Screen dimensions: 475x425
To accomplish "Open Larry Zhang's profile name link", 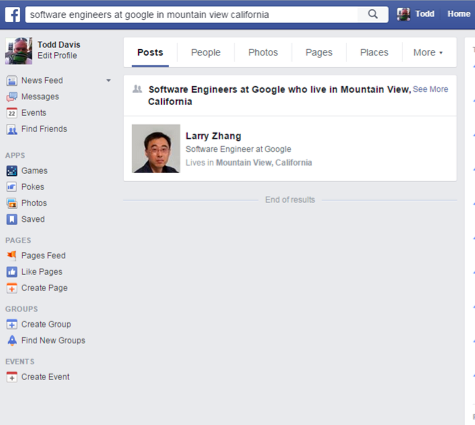I will pyautogui.click(x=213, y=136).
